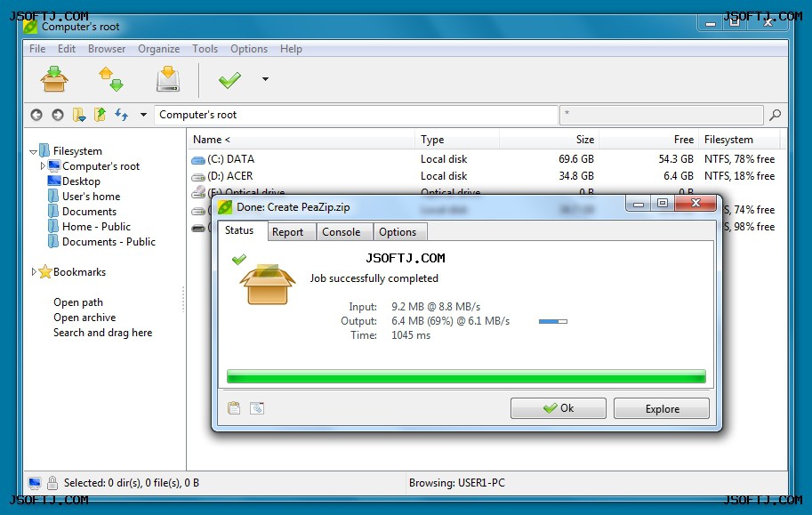Click the refresh blue arrows icon
812x515 pixels.
click(x=121, y=115)
